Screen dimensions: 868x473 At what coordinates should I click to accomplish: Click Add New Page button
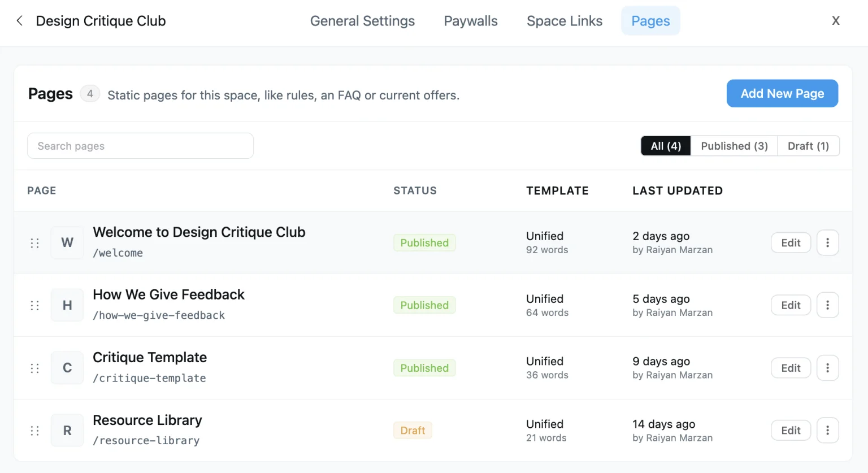[782, 93]
